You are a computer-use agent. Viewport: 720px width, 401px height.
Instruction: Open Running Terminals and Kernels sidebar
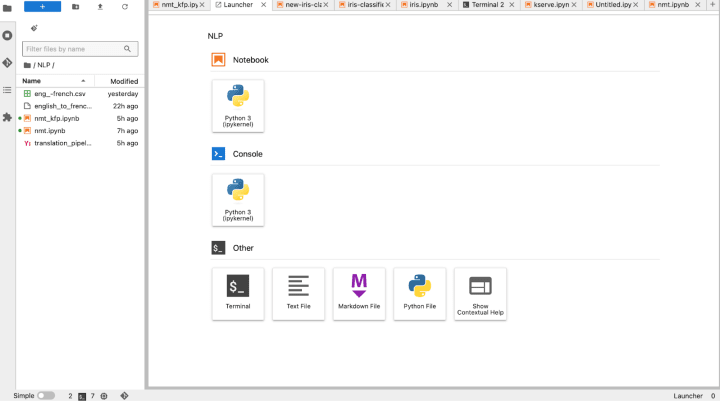point(7,35)
